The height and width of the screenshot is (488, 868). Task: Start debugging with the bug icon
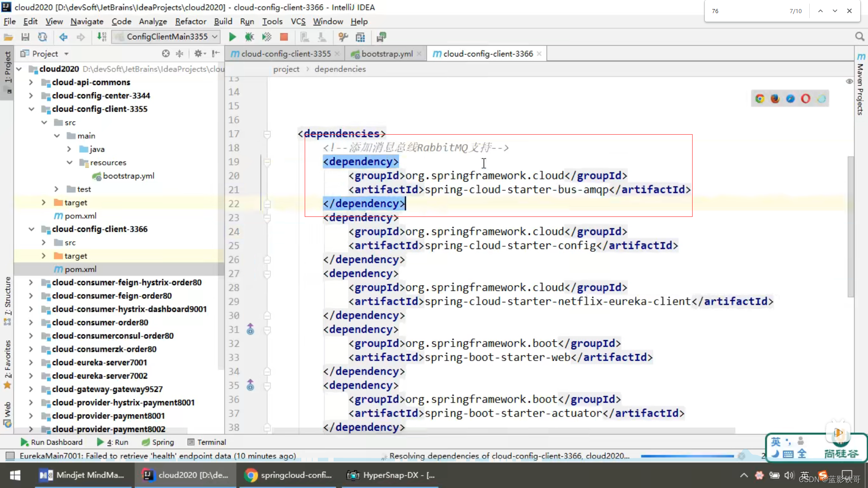[x=249, y=37]
